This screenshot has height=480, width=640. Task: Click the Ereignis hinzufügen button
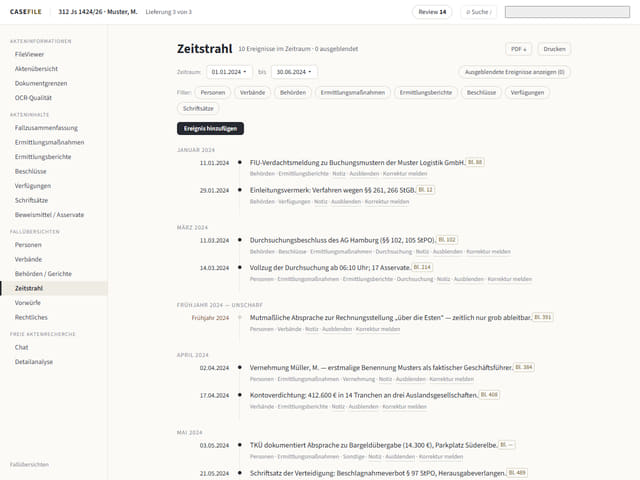[x=210, y=129]
